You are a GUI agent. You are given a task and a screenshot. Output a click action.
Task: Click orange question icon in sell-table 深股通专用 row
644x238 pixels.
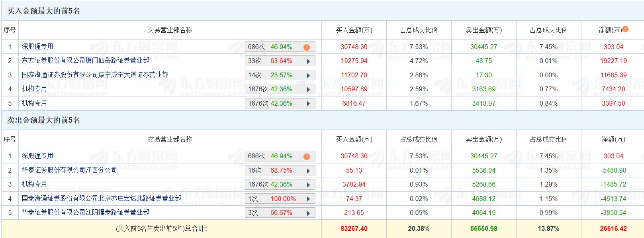[x=306, y=156]
